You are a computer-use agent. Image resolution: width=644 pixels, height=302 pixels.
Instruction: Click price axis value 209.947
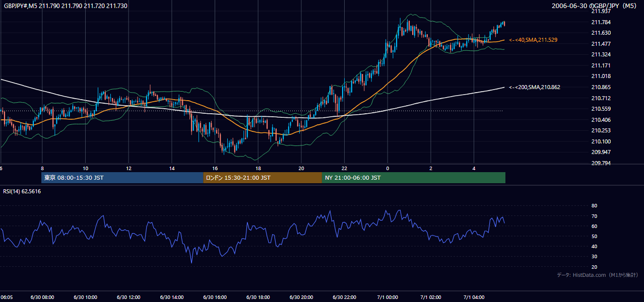coord(601,152)
